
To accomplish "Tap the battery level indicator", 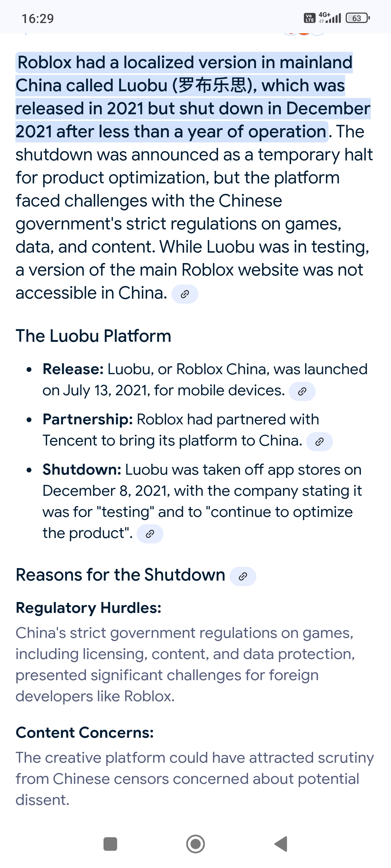I will click(357, 18).
